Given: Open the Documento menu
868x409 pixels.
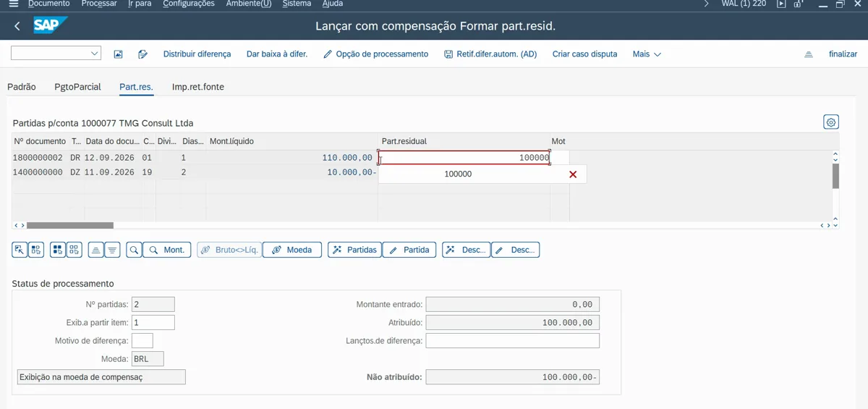Looking at the screenshot, I should pos(49,4).
